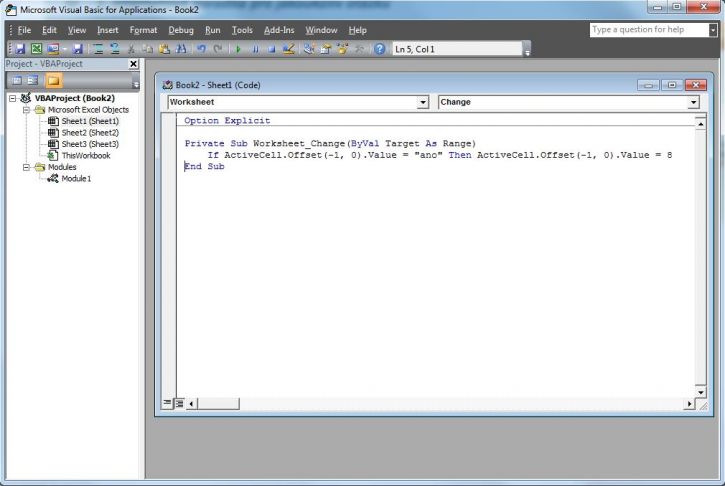The image size is (725, 486).
Task: Click blue Help question mark icon
Action: click(x=380, y=49)
